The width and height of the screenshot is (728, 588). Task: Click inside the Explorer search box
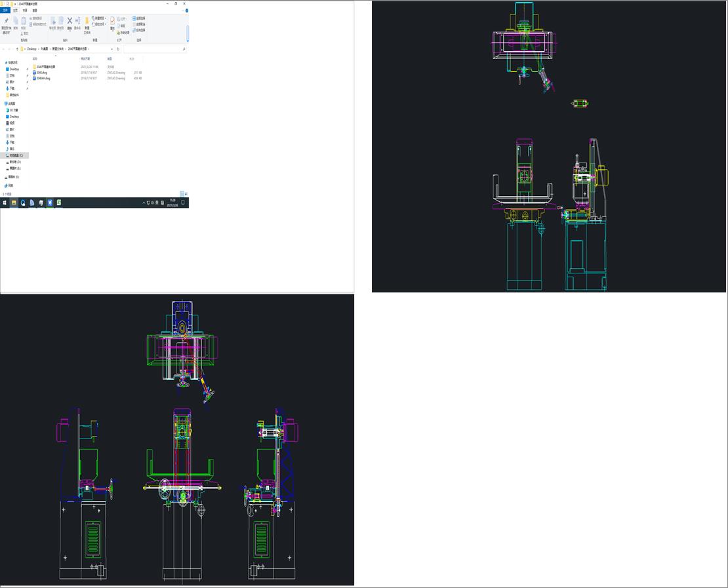coord(154,49)
